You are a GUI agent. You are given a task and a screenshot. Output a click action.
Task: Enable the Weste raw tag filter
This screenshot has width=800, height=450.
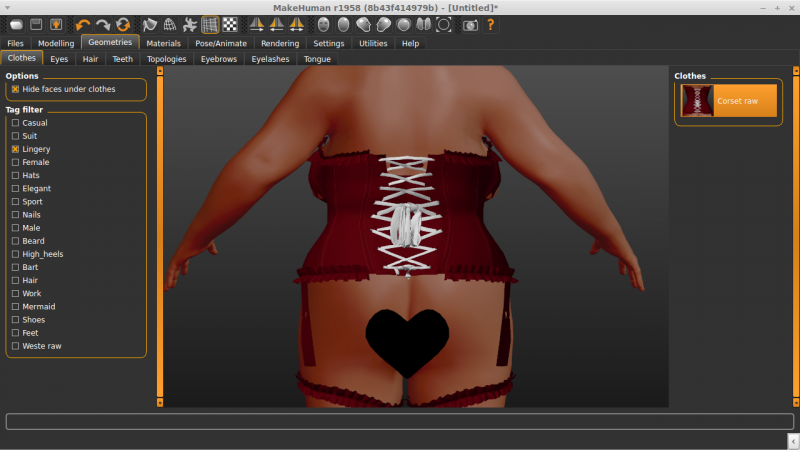[15, 346]
